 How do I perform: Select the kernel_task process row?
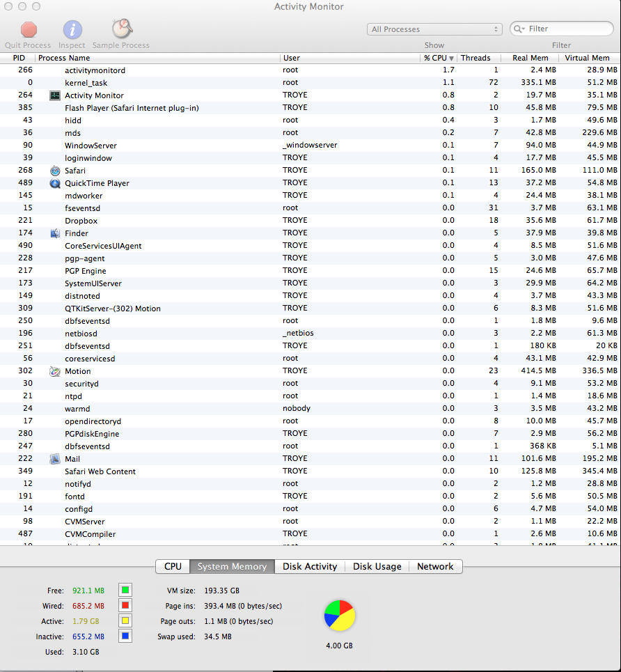click(x=310, y=83)
